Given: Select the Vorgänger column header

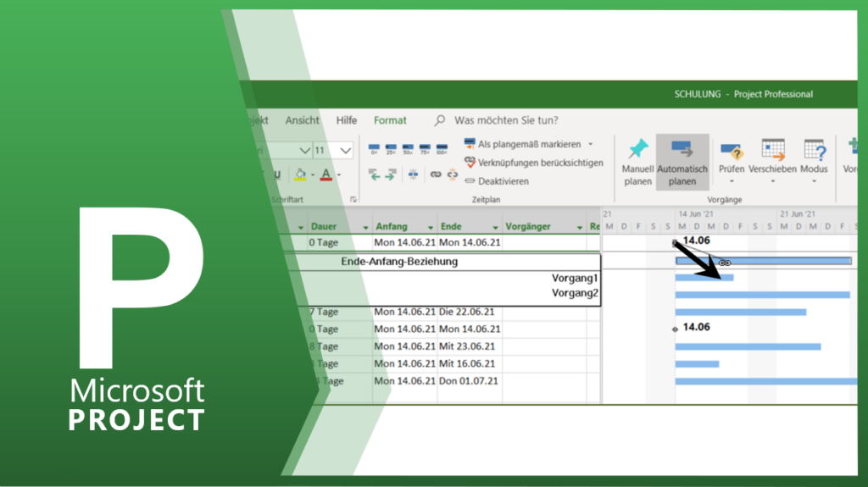Looking at the screenshot, I should click(x=545, y=226).
